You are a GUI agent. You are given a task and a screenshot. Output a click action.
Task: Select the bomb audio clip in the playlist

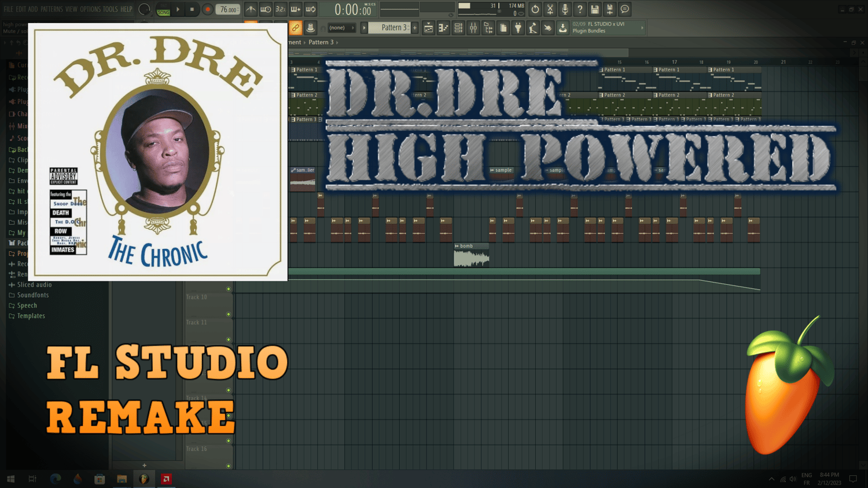(472, 255)
